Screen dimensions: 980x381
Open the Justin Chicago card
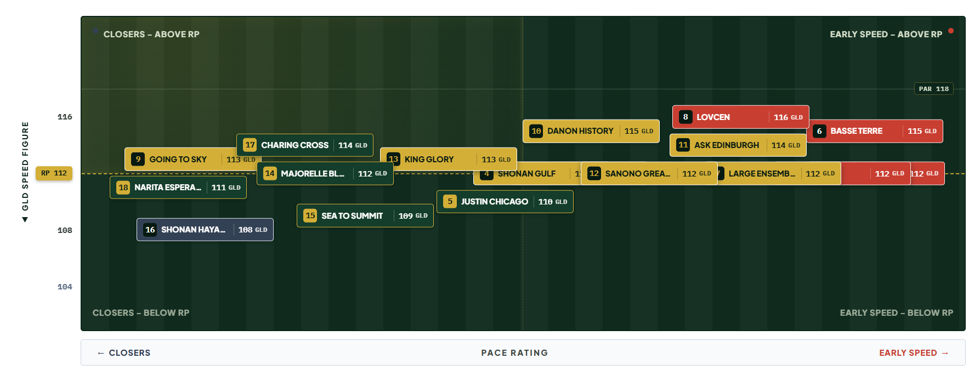505,202
